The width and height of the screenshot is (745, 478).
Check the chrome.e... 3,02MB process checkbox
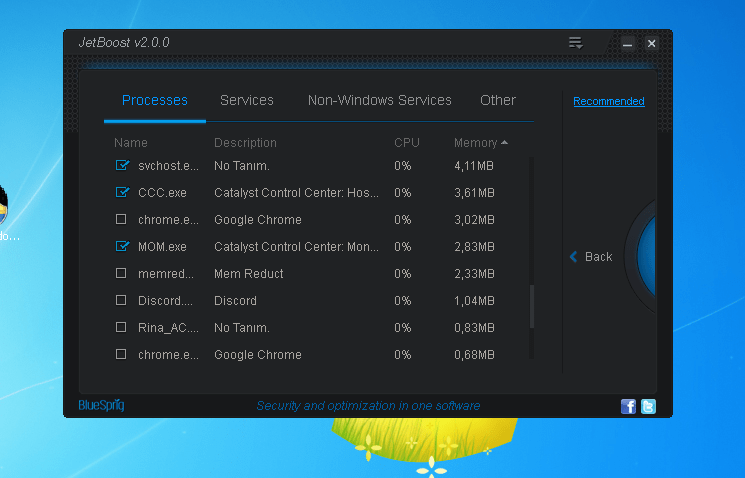(x=121, y=219)
